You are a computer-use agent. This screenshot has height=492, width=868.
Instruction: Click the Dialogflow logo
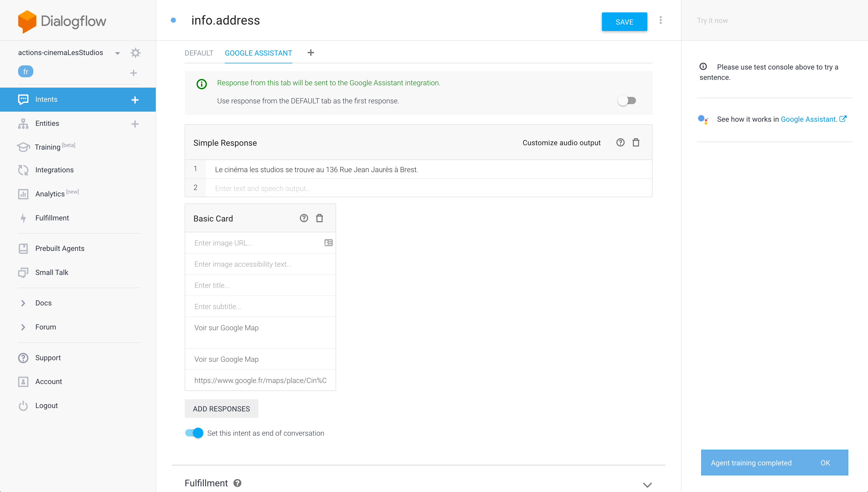pos(62,21)
